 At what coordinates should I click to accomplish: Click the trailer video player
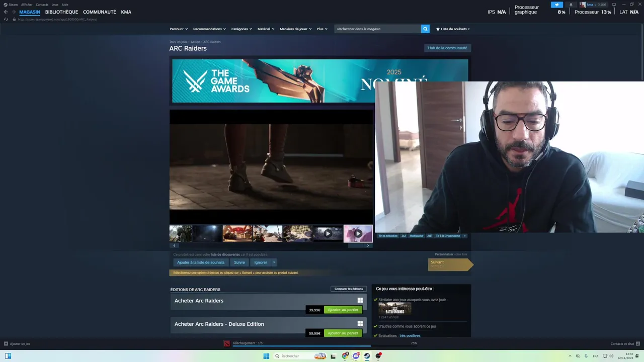271,166
